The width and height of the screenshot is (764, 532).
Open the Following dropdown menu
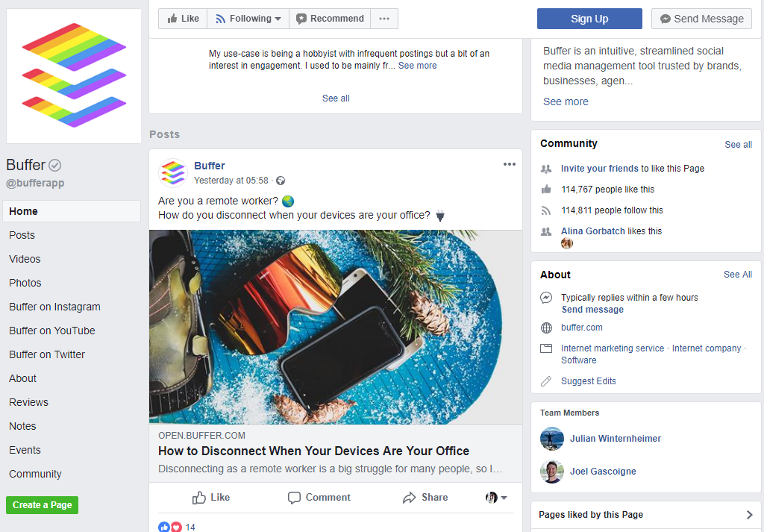tap(248, 19)
